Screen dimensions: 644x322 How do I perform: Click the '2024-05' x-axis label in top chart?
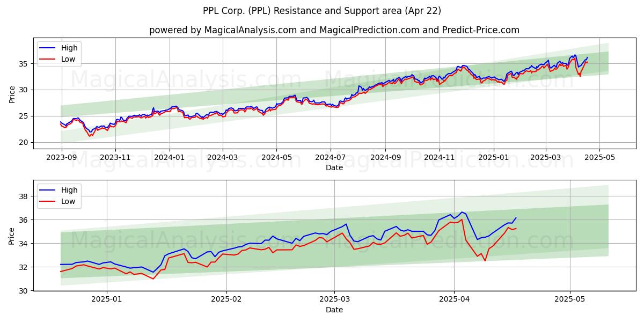(276, 157)
